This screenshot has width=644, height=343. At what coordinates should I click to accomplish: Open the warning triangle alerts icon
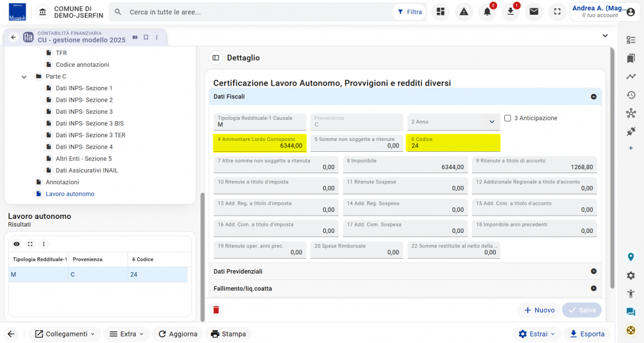tap(464, 12)
